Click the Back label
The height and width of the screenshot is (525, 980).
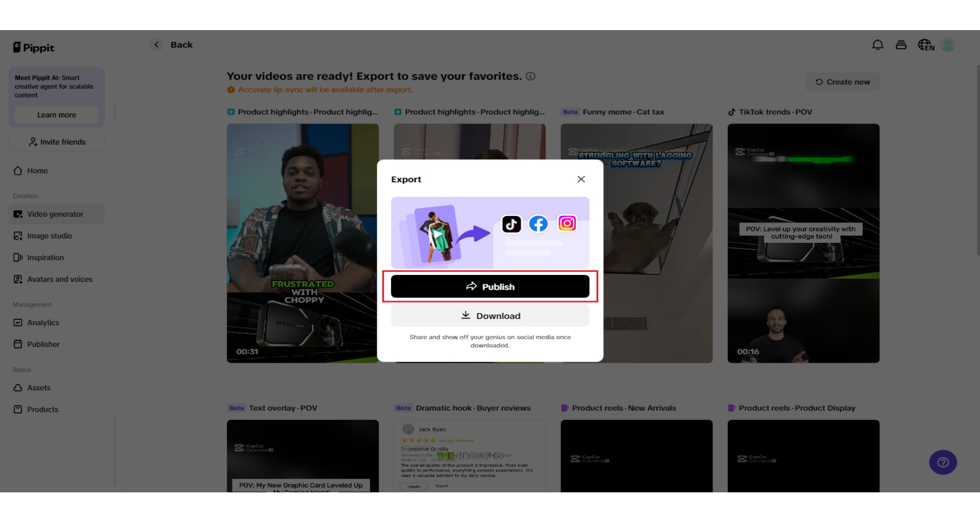[182, 45]
